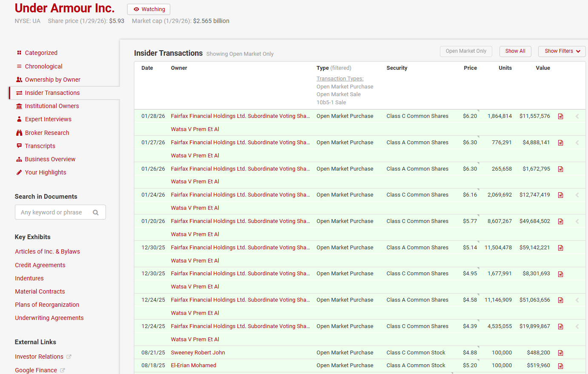Click the Expert Interviews person icon

point(19,119)
